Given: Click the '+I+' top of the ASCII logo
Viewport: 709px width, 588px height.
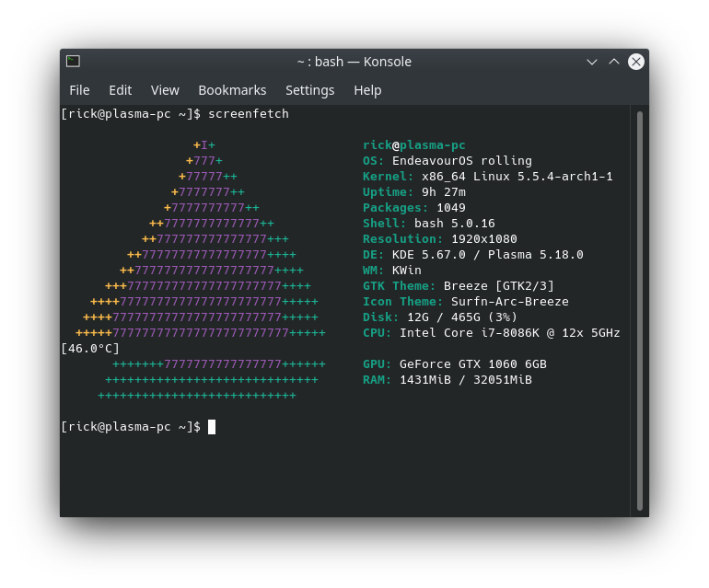Looking at the screenshot, I should [x=204, y=145].
